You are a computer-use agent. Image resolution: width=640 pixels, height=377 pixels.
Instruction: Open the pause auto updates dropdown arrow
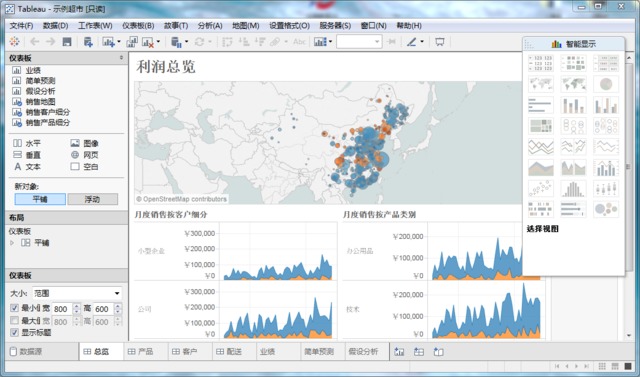186,42
